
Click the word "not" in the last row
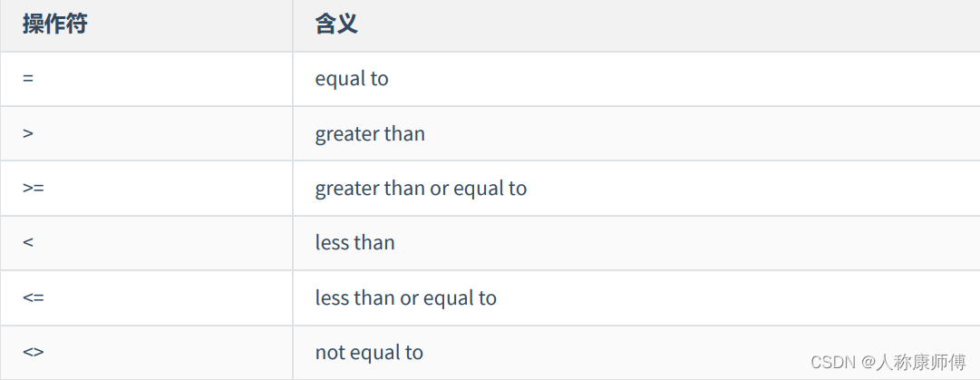[328, 352]
